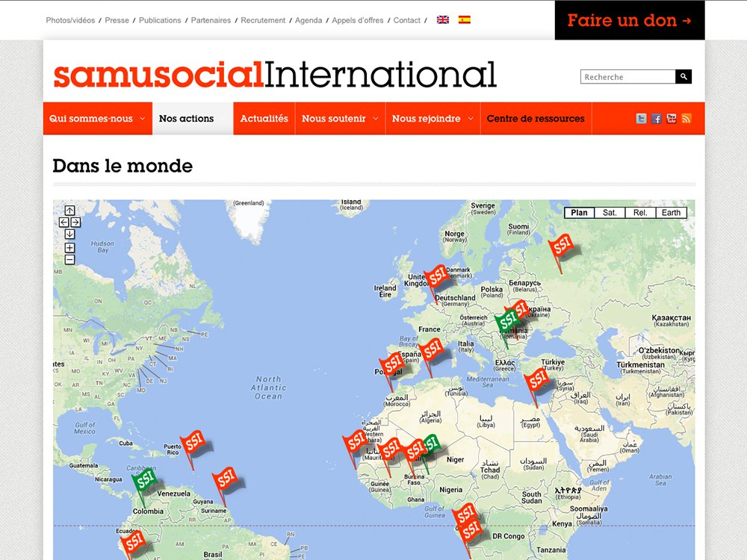Open the Twitter social icon
Screen dimensions: 747x560
[641, 119]
